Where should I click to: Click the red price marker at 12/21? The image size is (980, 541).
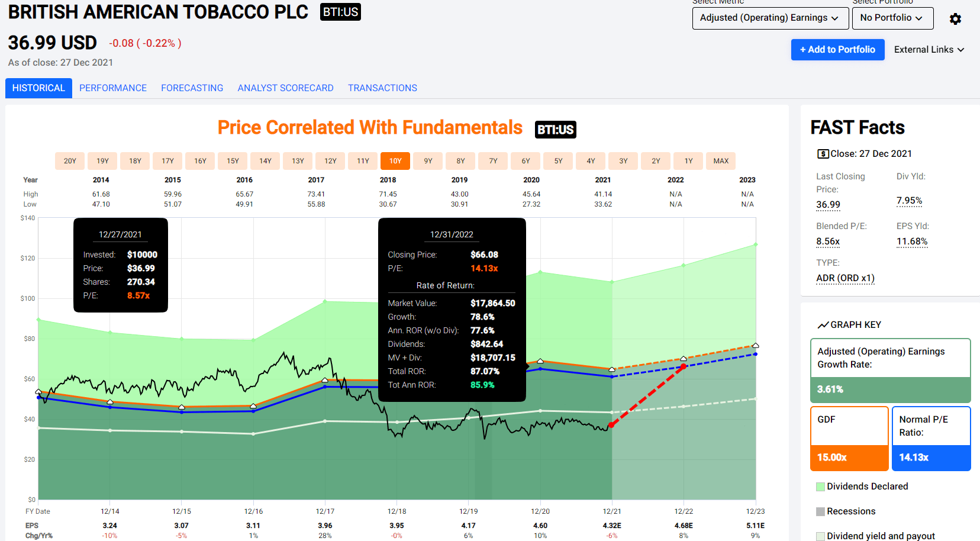[x=611, y=425]
